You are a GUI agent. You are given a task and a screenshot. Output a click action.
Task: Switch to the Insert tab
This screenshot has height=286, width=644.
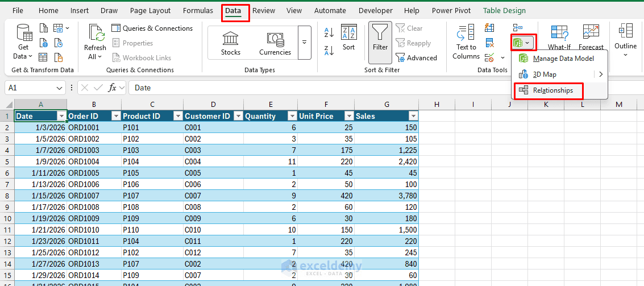pyautogui.click(x=79, y=11)
